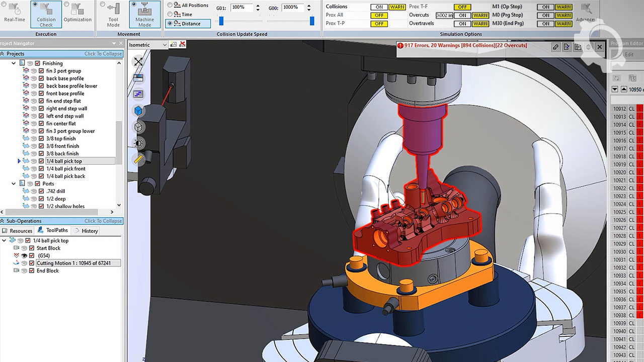Click the paperclip icon in error bar

pyautogui.click(x=555, y=47)
